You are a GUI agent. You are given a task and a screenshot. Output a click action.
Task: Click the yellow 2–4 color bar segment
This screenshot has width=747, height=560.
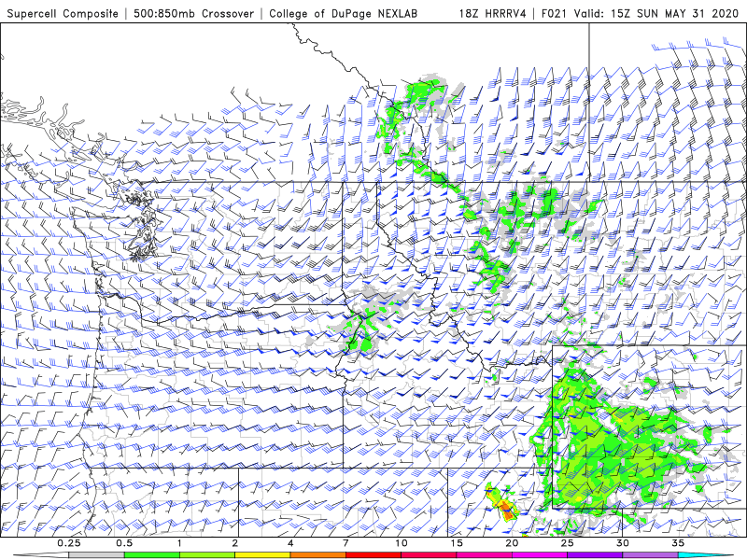coord(262,555)
